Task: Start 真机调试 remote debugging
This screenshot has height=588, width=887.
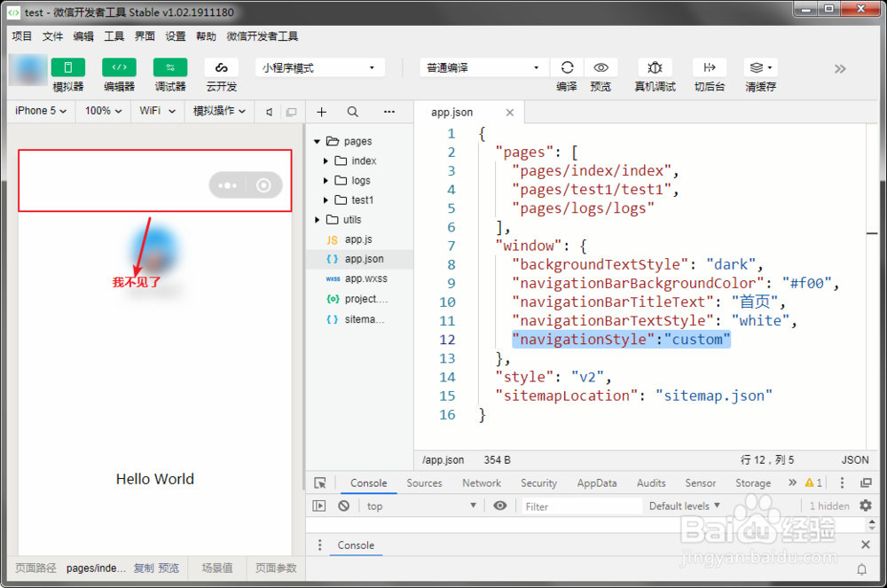Action: [655, 67]
